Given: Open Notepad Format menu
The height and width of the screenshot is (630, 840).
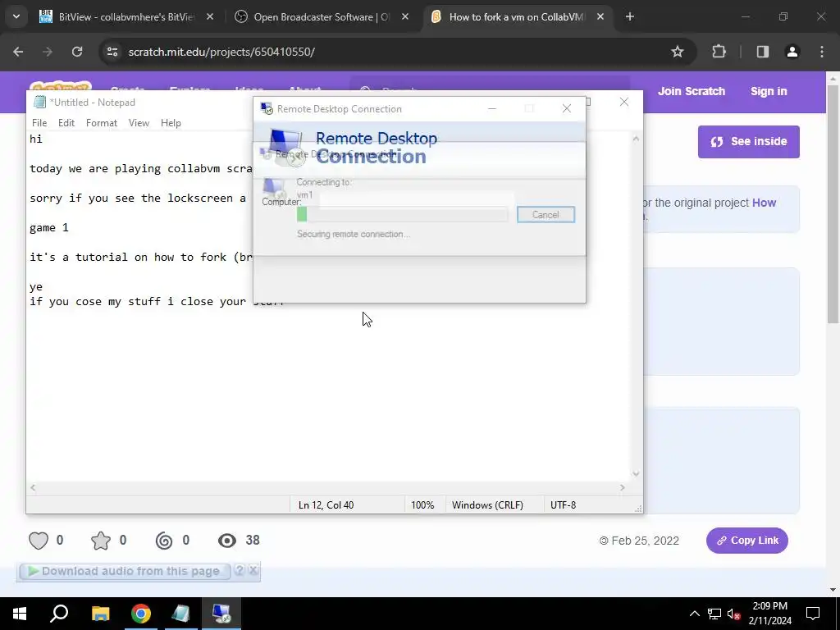Looking at the screenshot, I should point(101,123).
